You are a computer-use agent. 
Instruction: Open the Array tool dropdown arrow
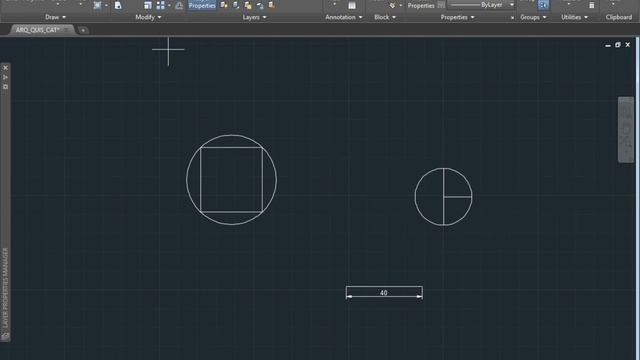169,5
